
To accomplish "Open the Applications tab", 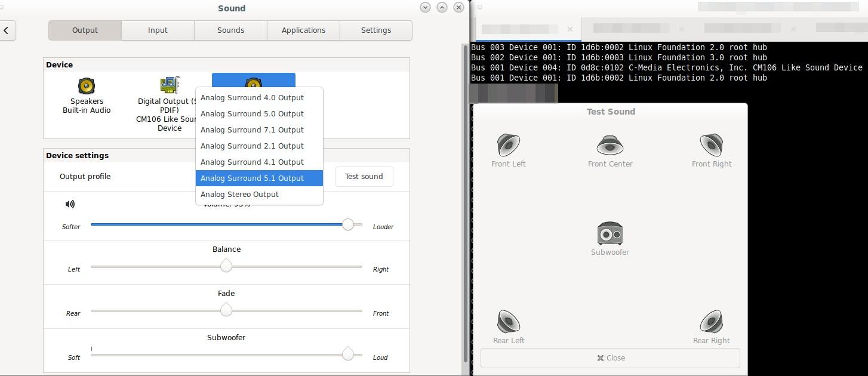I will click(303, 30).
